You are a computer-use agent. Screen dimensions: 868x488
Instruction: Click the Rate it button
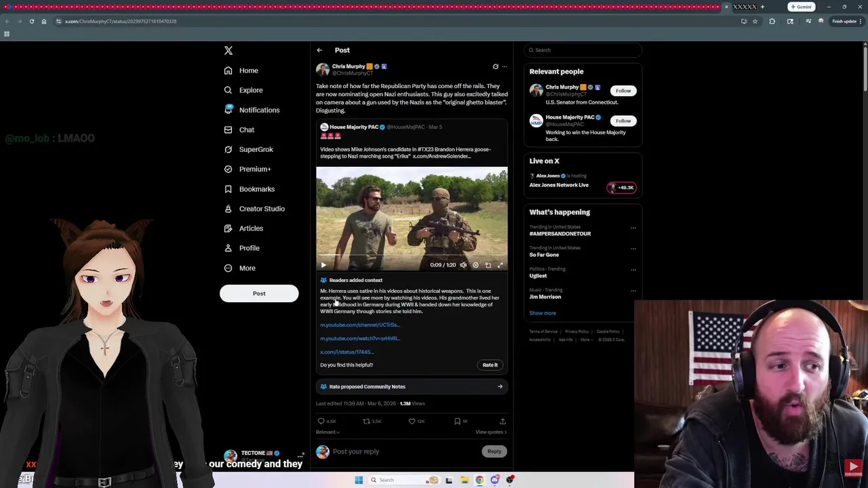pyautogui.click(x=490, y=365)
